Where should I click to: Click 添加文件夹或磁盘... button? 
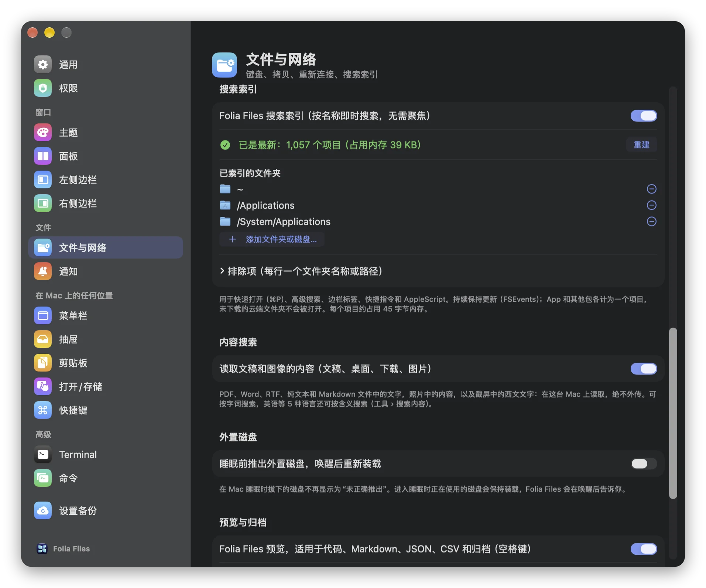click(272, 239)
